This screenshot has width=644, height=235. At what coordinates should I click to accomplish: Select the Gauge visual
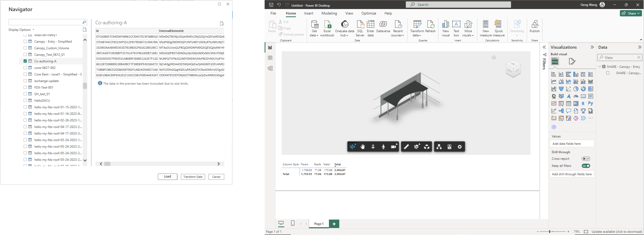[x=576, y=96]
